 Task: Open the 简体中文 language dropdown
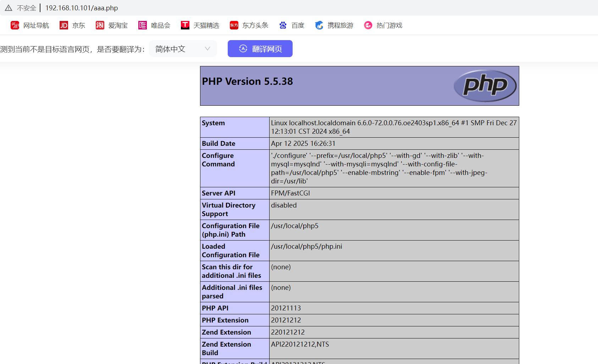tap(183, 49)
